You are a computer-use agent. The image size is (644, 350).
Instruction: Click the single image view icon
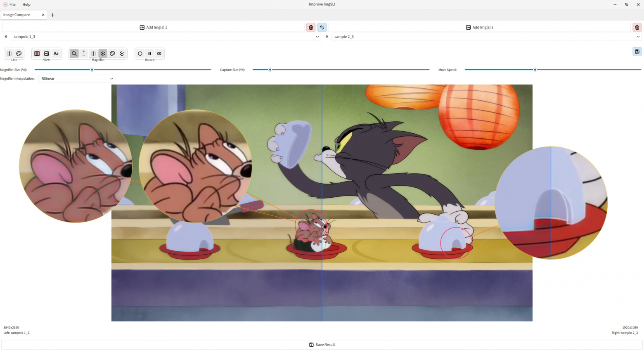coord(47,54)
